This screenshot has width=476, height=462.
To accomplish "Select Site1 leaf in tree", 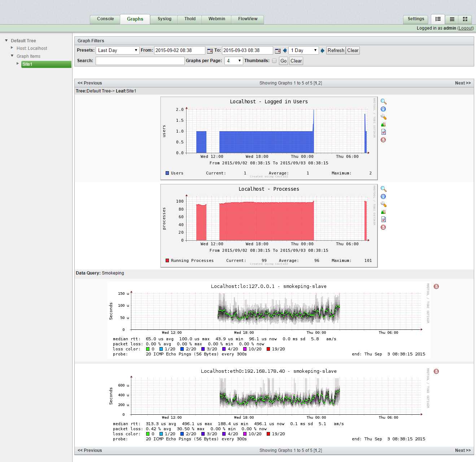I will (x=46, y=64).
